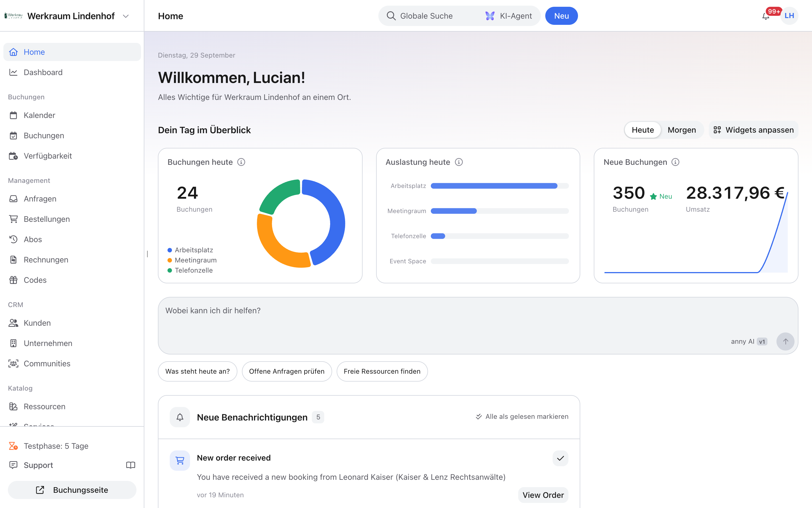Viewport: 812px width, 508px height.
Task: Open the notifications bell icon
Action: click(766, 16)
